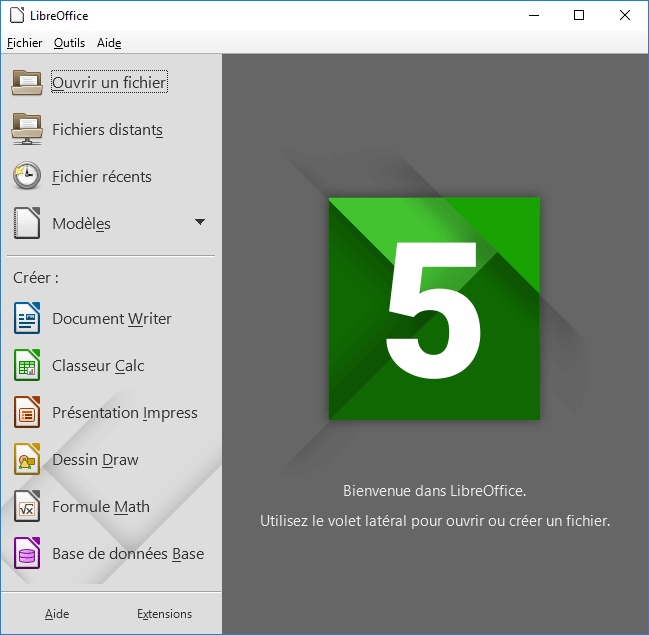649x635 pixels.
Task: Click the green LibreOffice 5 logo
Action: [x=434, y=309]
